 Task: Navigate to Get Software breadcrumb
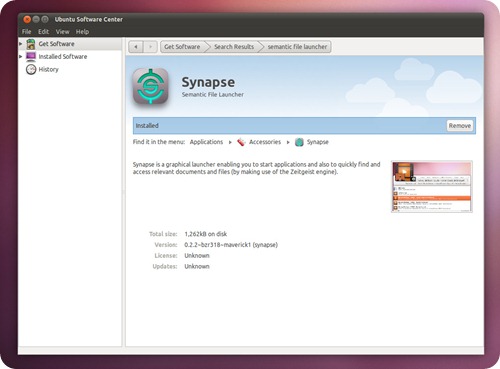(182, 47)
